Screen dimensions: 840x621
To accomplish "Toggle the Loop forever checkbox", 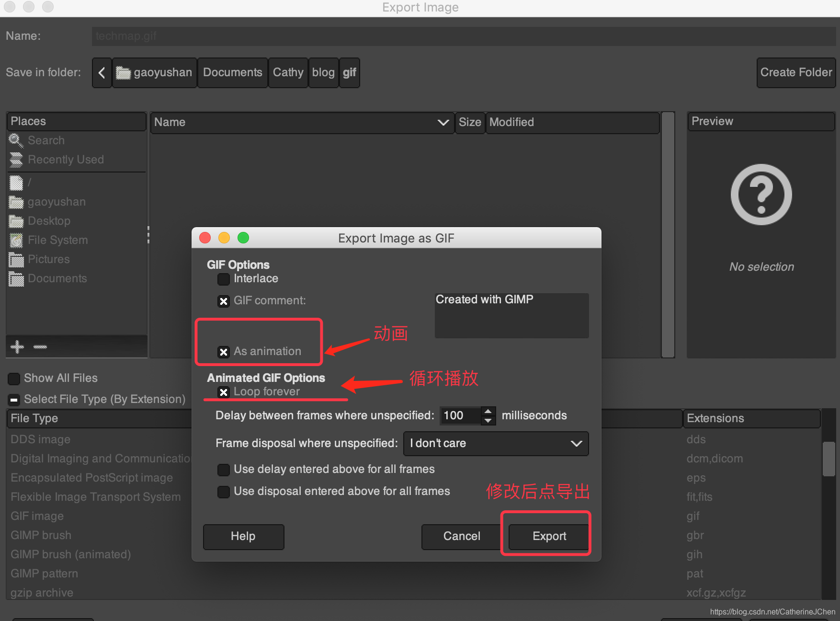I will point(223,392).
